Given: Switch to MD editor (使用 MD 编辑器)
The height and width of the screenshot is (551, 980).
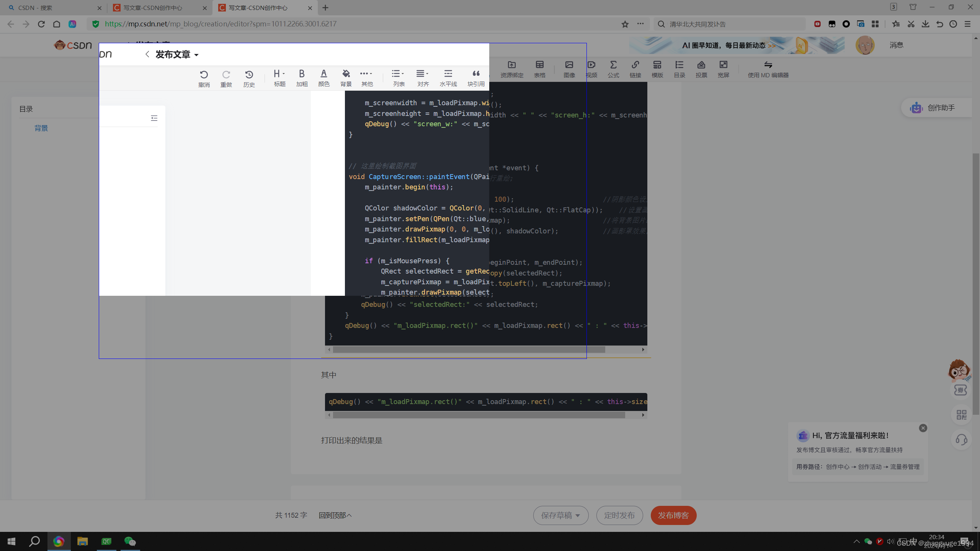Looking at the screenshot, I should click(768, 69).
